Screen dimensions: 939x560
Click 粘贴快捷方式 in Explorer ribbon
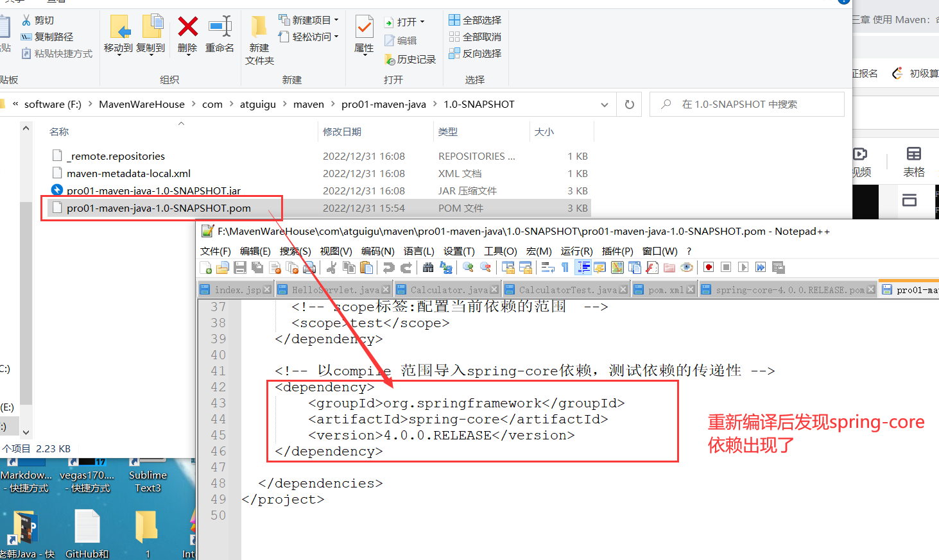click(x=57, y=53)
